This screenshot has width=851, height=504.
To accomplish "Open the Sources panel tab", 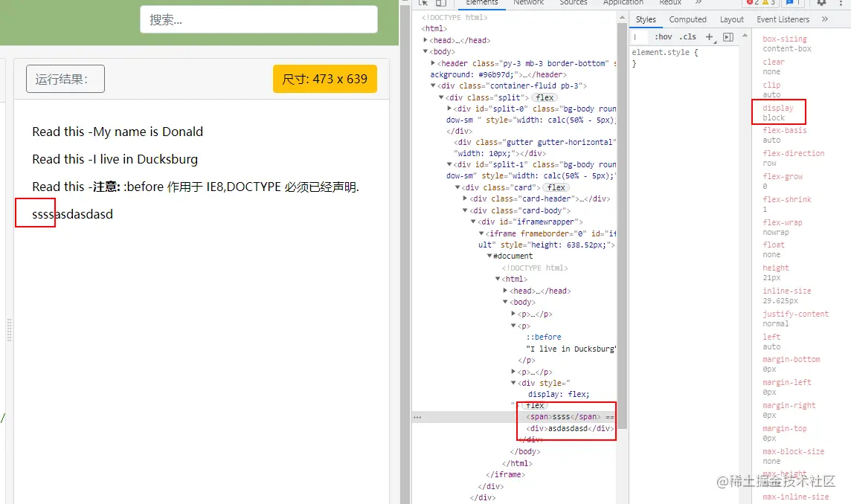I will pos(573,2).
